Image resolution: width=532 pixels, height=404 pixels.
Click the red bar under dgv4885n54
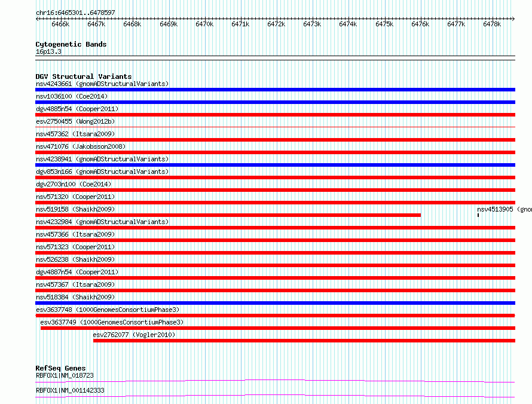(275, 115)
